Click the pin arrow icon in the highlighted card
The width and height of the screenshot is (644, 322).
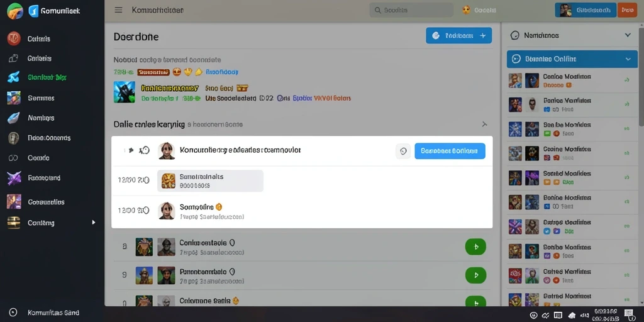click(131, 150)
